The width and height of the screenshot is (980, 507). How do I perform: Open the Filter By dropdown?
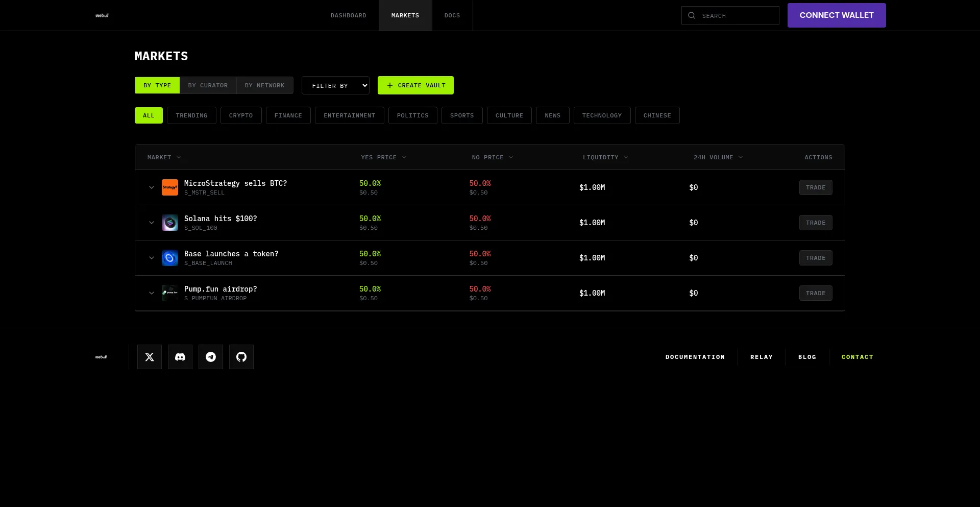click(335, 85)
